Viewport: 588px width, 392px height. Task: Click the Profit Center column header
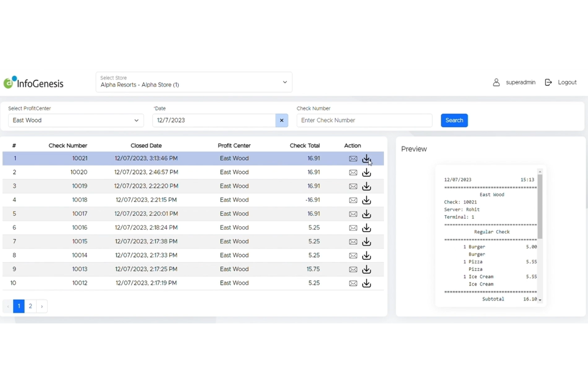point(234,145)
